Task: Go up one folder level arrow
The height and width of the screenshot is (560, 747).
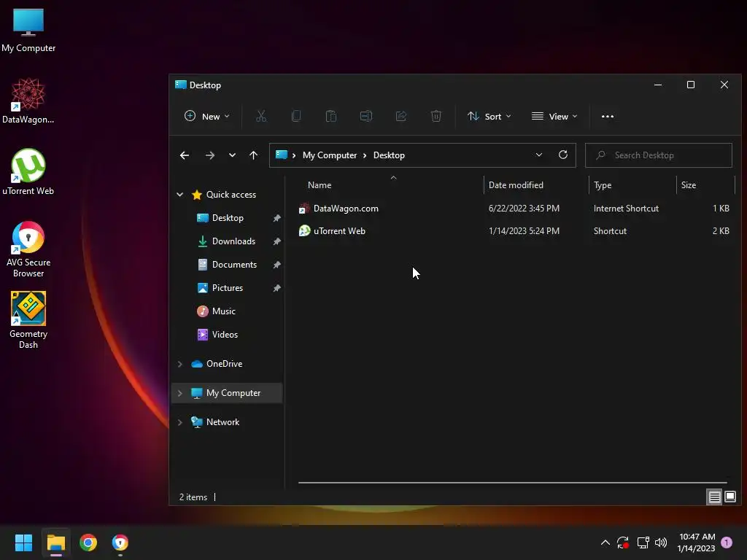Action: [x=253, y=155]
